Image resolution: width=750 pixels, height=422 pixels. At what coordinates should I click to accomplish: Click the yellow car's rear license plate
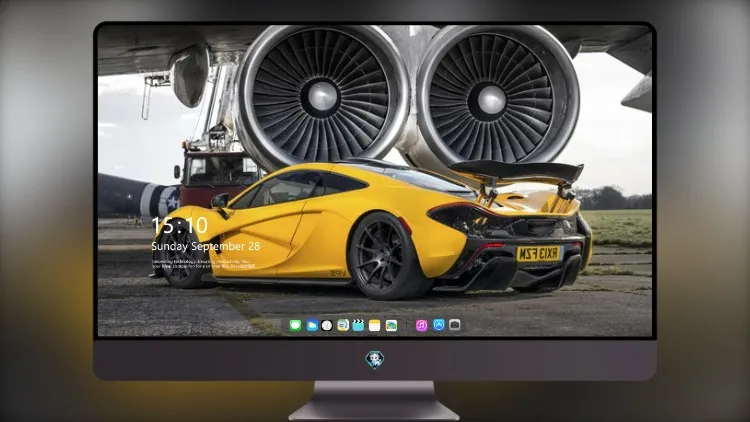(x=538, y=253)
